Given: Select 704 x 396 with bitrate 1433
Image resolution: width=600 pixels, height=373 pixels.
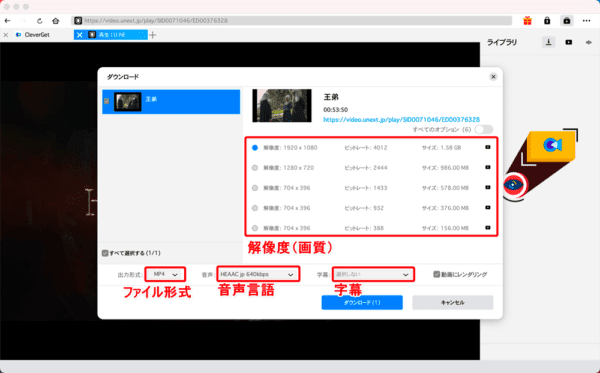Looking at the screenshot, I should coord(255,188).
